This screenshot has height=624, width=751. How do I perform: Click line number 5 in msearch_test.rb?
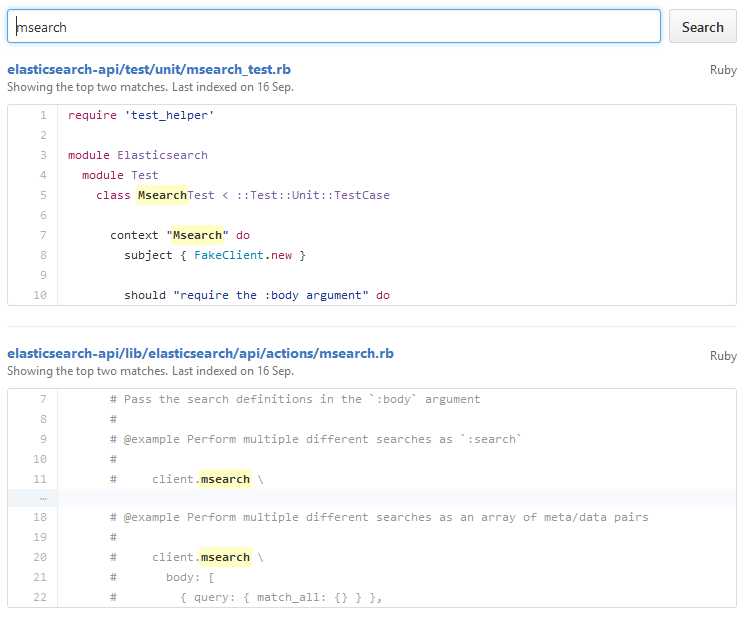pos(43,195)
